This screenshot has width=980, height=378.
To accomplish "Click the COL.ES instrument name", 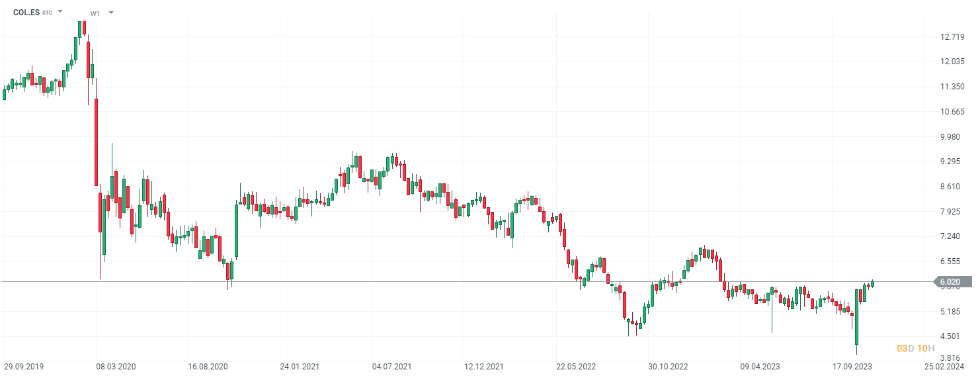I will 26,12.
